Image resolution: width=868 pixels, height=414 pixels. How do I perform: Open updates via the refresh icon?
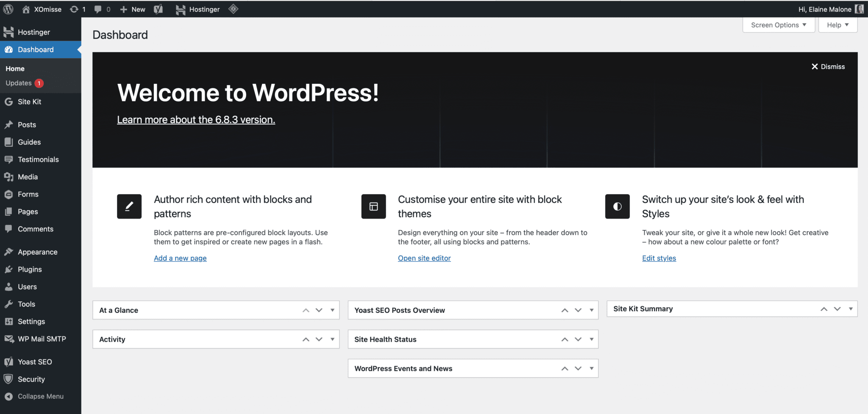click(x=74, y=9)
